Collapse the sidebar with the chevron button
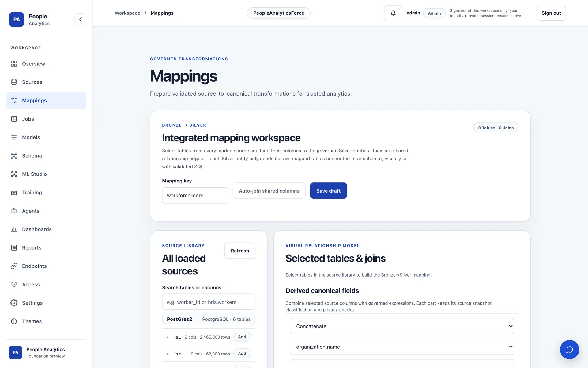This screenshot has height=368, width=588. (80, 19)
